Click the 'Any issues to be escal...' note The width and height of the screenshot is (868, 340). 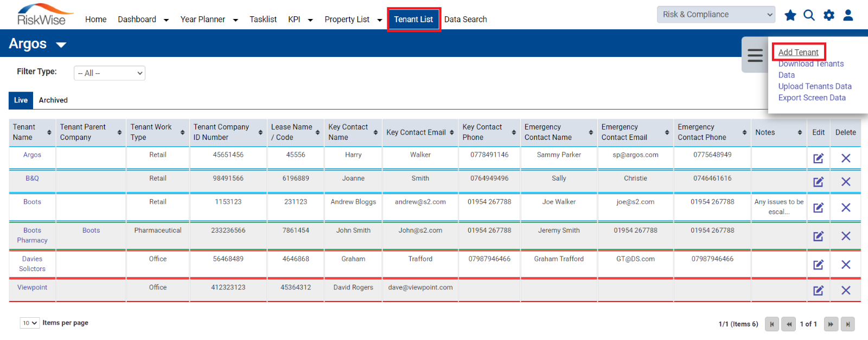tap(778, 207)
